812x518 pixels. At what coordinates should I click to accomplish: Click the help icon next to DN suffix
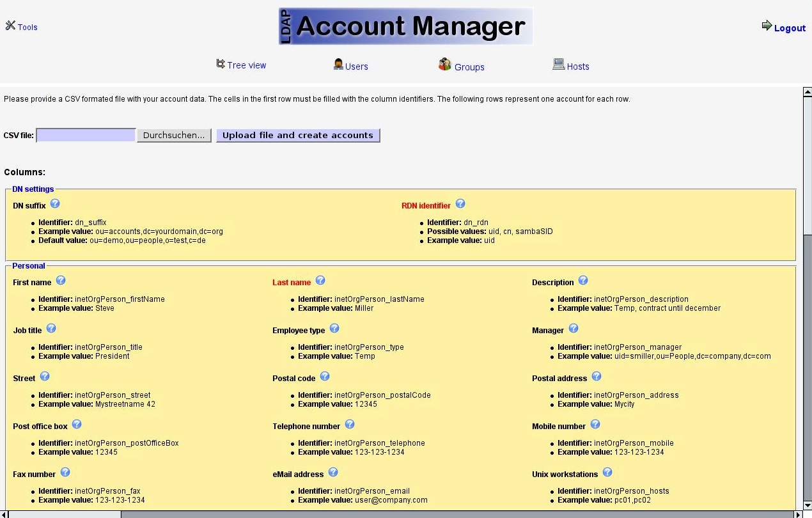coord(55,204)
